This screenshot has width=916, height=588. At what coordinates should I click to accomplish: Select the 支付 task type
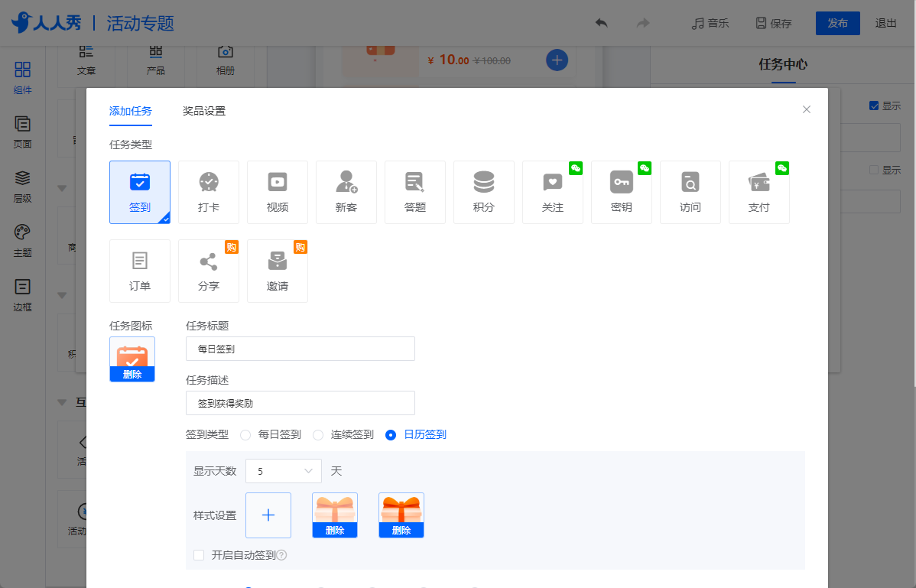tap(759, 192)
